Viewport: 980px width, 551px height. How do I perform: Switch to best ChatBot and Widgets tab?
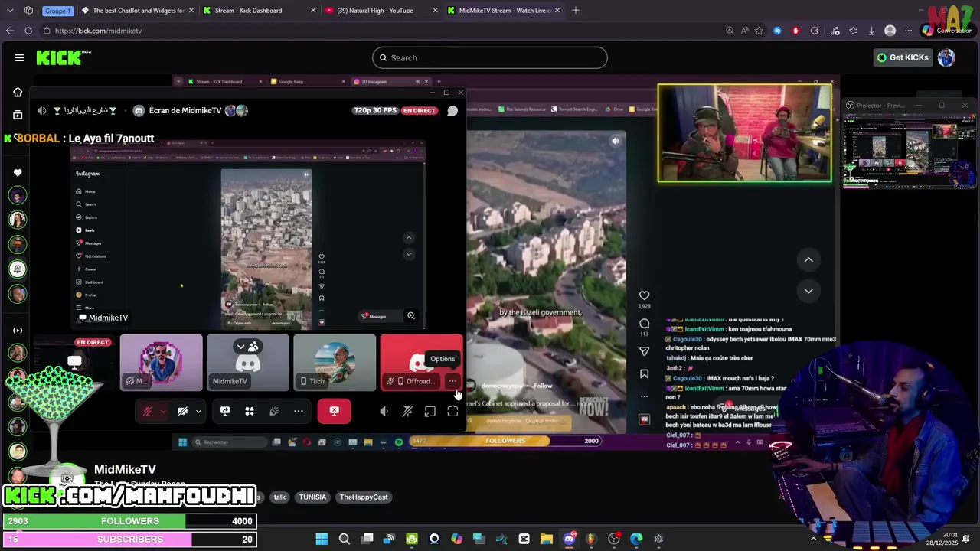coord(138,10)
